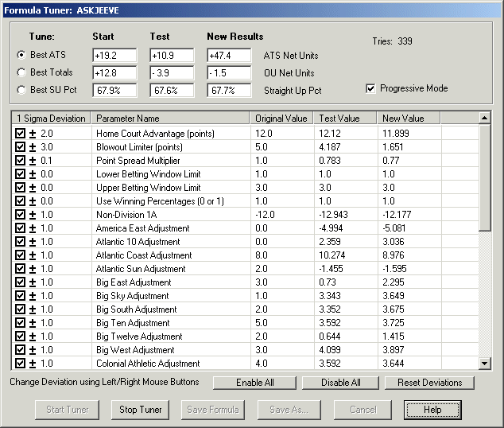Viewport: 504px width, 428px height.
Task: Click the Cancel button
Action: tap(362, 410)
